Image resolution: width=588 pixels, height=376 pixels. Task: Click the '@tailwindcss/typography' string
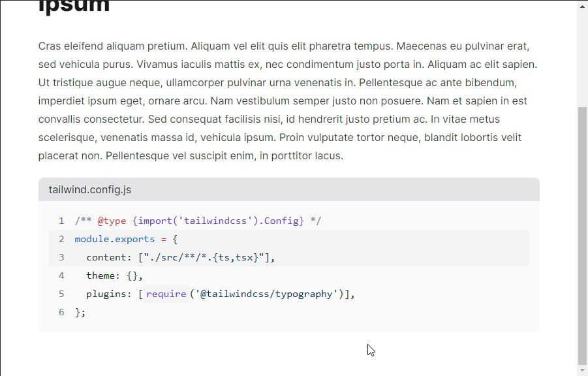click(x=270, y=294)
